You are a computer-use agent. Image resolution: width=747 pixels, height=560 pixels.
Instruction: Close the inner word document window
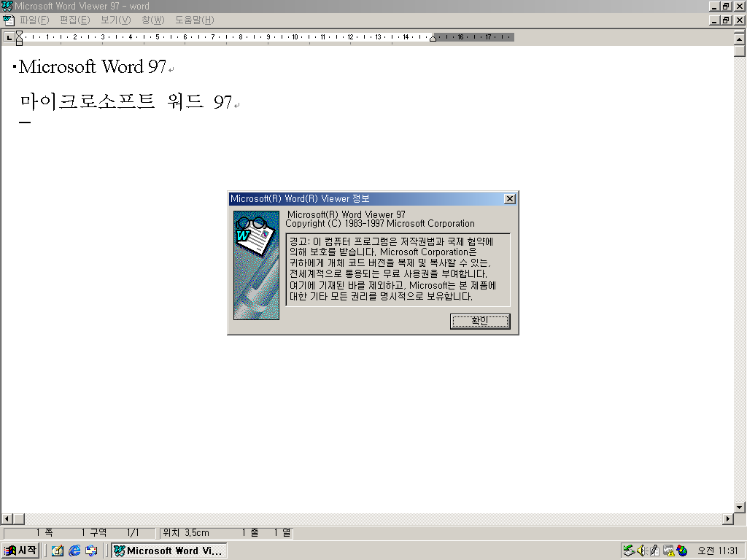(739, 20)
